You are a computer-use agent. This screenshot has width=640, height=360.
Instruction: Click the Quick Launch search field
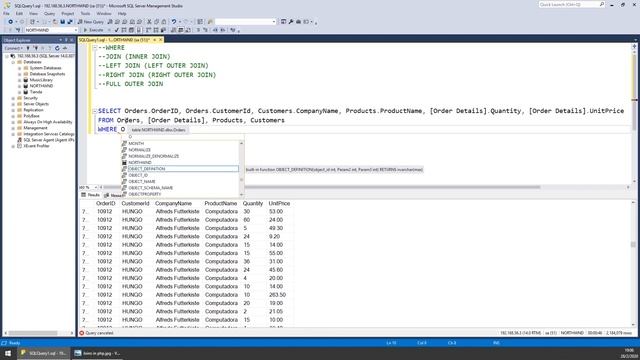tap(571, 4)
